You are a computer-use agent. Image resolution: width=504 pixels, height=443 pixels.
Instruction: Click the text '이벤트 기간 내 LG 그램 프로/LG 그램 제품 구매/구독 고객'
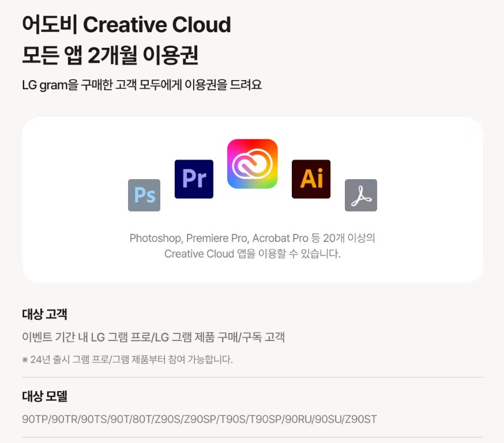click(153, 337)
